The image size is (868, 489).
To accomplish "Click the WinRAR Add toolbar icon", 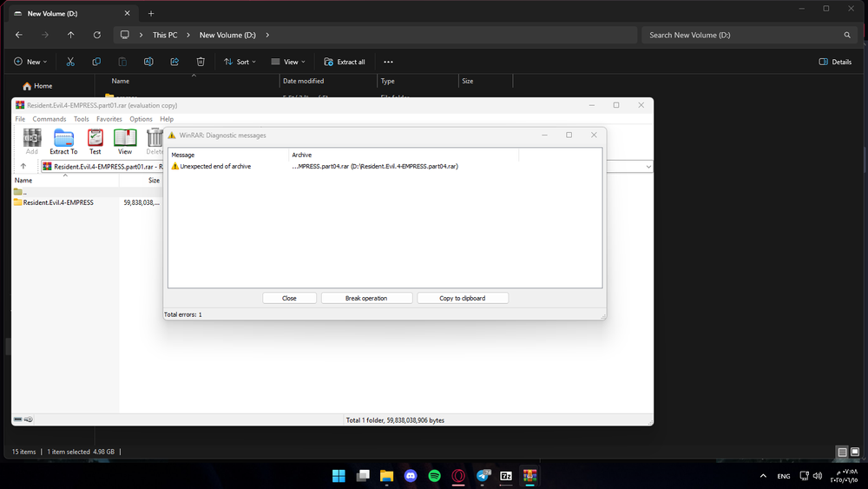I will 31,142.
